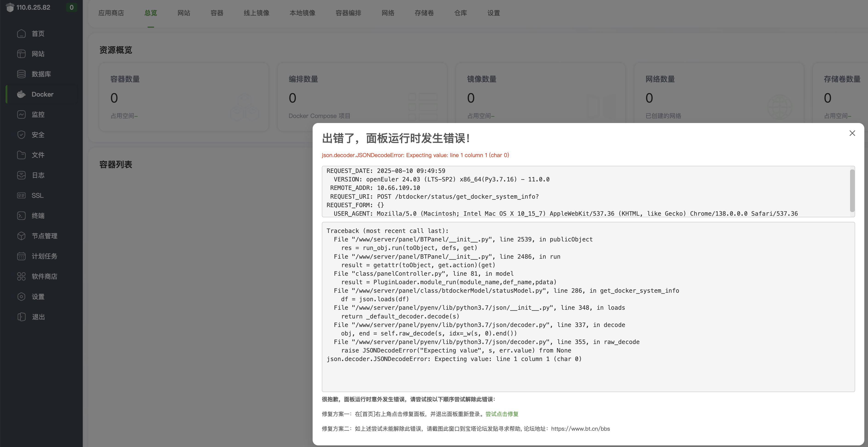Select the 文件 sidebar label
The height and width of the screenshot is (447, 868).
38,155
